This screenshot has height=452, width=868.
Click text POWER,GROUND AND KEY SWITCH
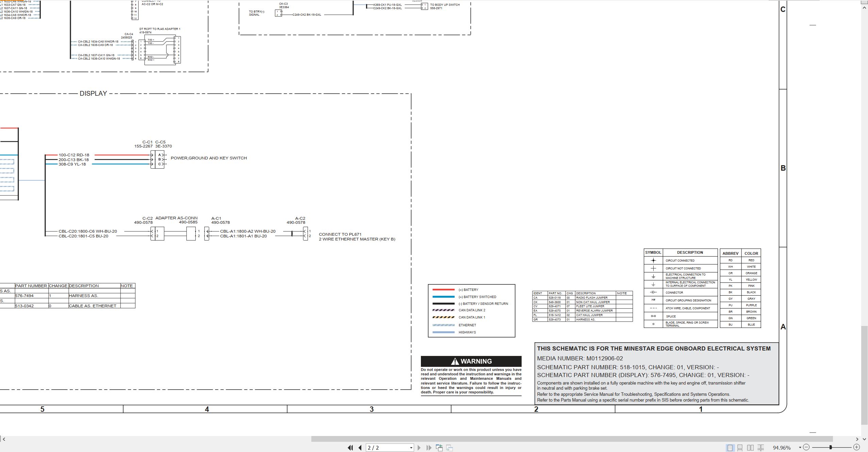coord(209,158)
